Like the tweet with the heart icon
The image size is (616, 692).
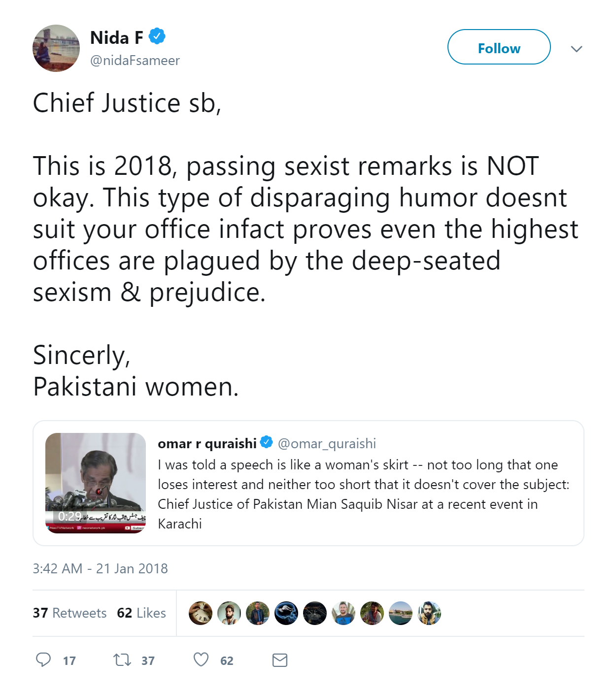pos(201,659)
